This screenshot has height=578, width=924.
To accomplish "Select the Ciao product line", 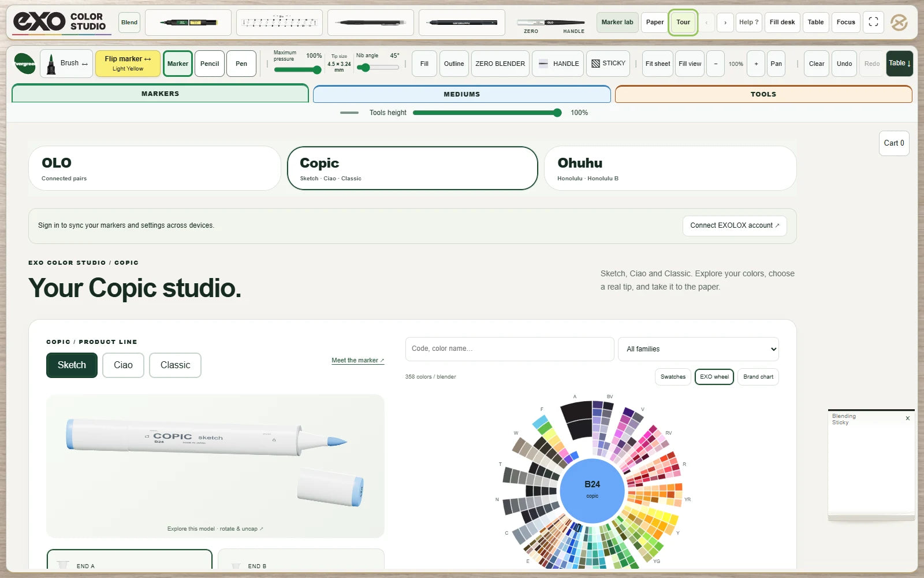I will point(123,365).
